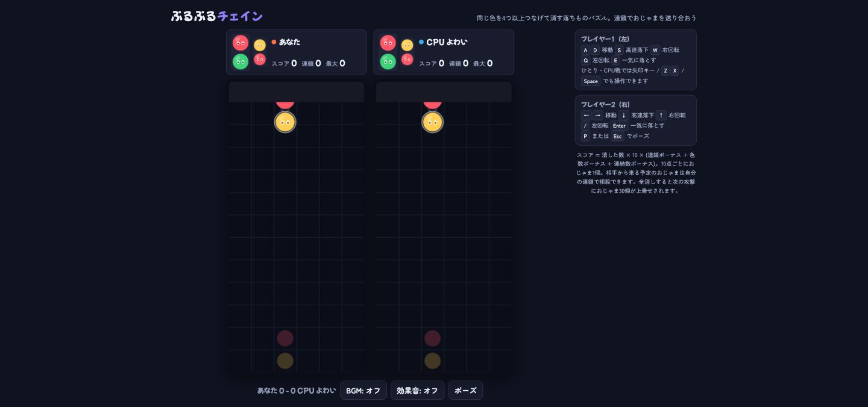Click the down arrow key label
The width and height of the screenshot is (868, 407).
[x=624, y=115]
